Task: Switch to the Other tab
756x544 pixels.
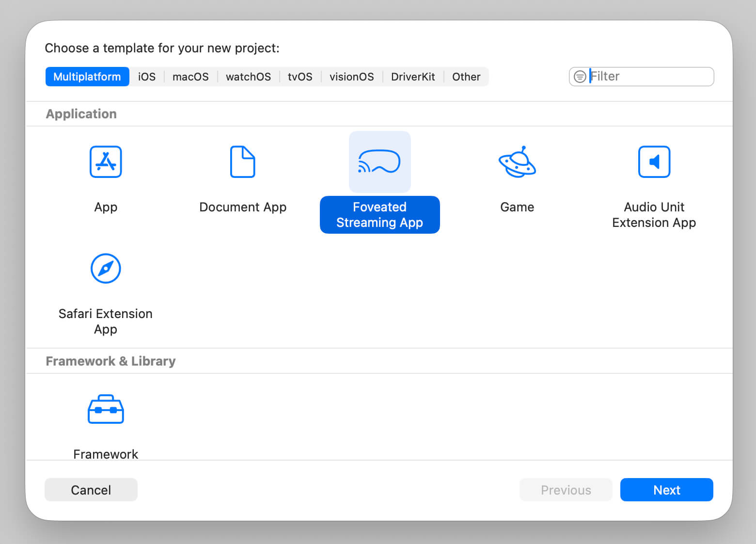Action: click(x=466, y=77)
